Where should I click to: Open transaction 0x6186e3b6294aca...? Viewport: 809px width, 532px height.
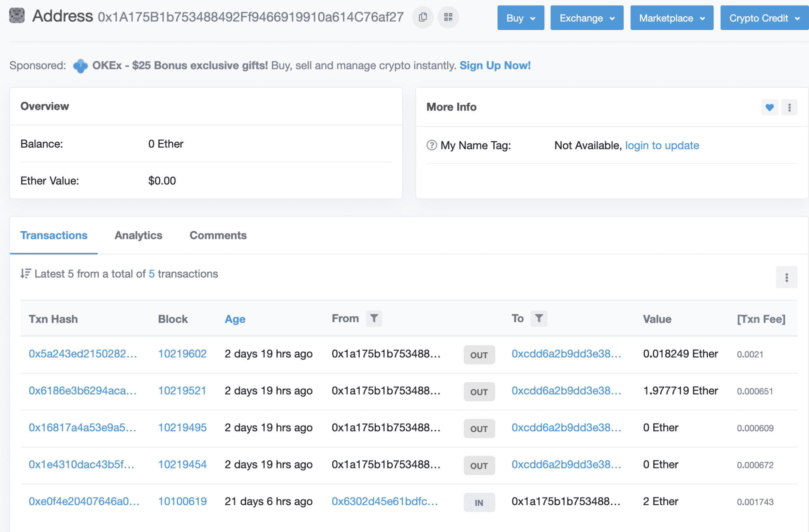[x=83, y=391]
